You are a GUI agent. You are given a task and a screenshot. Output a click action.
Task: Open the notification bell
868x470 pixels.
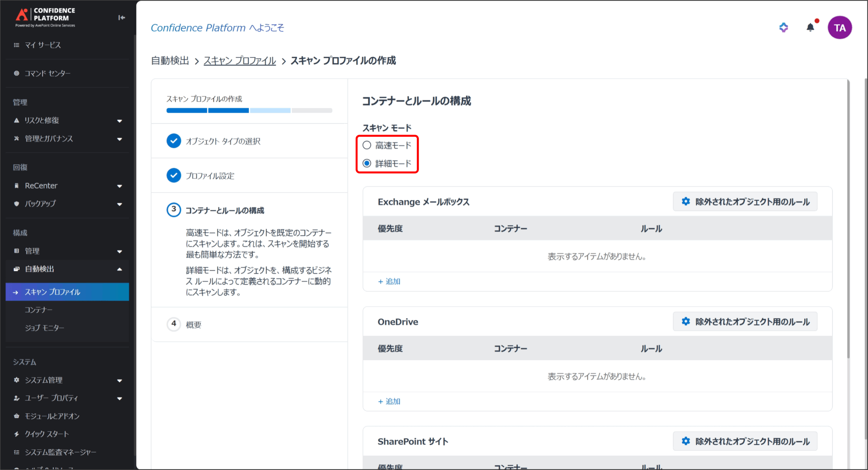point(810,27)
